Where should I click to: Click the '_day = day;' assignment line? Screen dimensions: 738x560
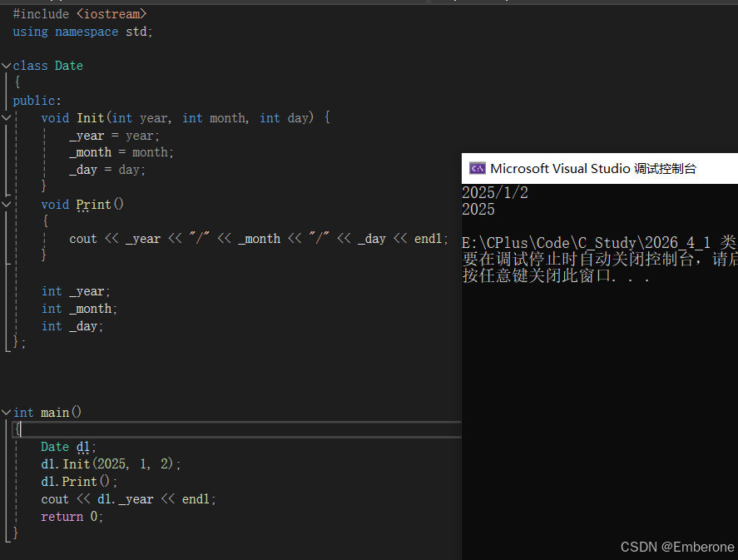tap(107, 170)
